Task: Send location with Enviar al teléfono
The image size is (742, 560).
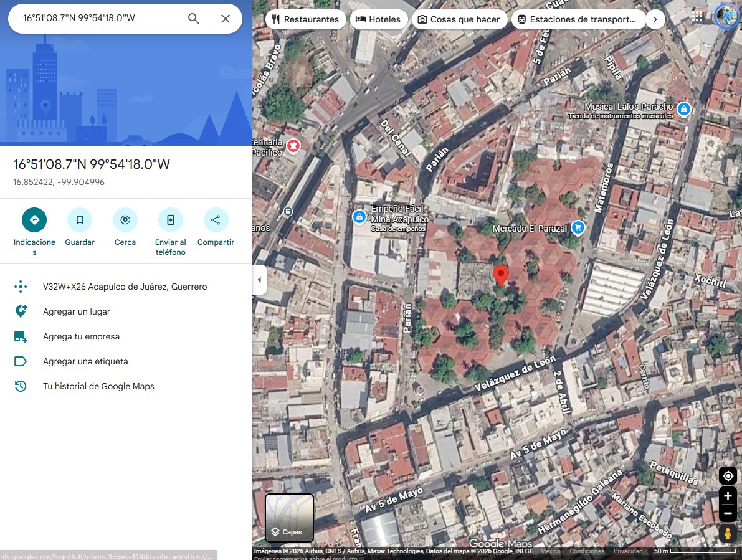Action: coord(170,220)
